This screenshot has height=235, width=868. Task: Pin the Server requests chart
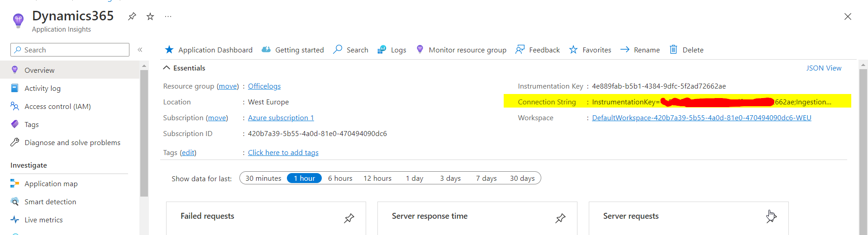coord(772,217)
